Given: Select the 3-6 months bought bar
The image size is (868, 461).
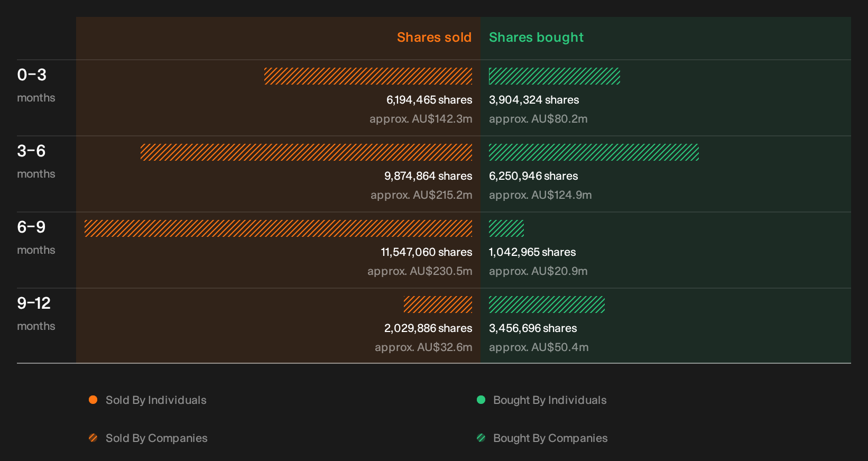Looking at the screenshot, I should click(594, 152).
